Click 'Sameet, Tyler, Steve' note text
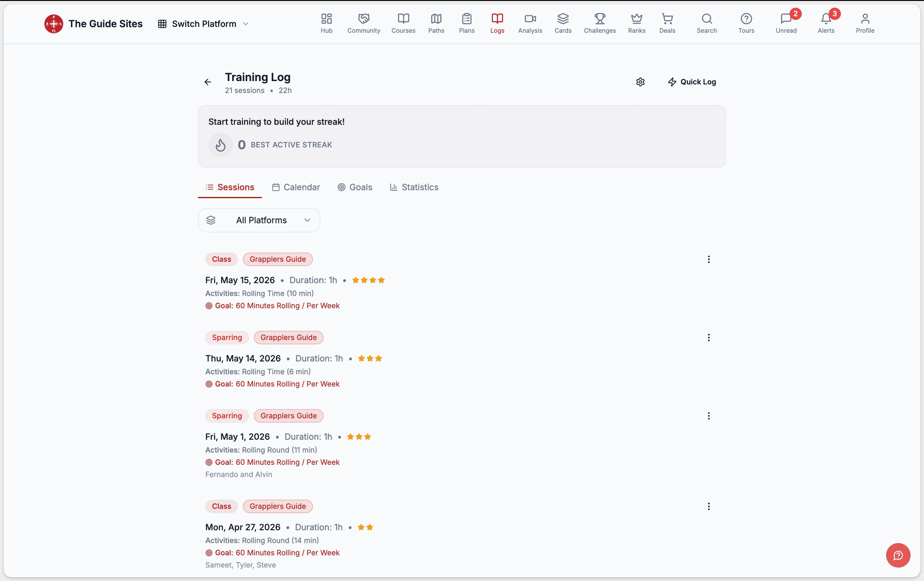The image size is (924, 581). (x=241, y=565)
